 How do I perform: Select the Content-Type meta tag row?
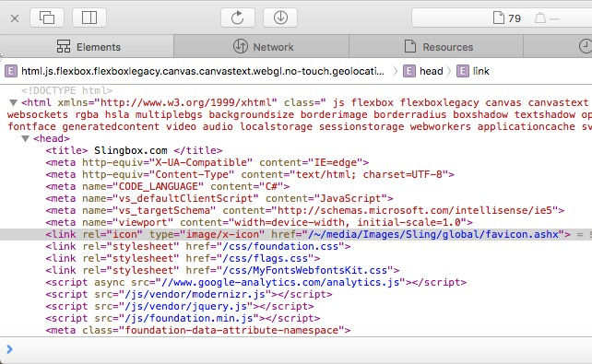click(250, 175)
